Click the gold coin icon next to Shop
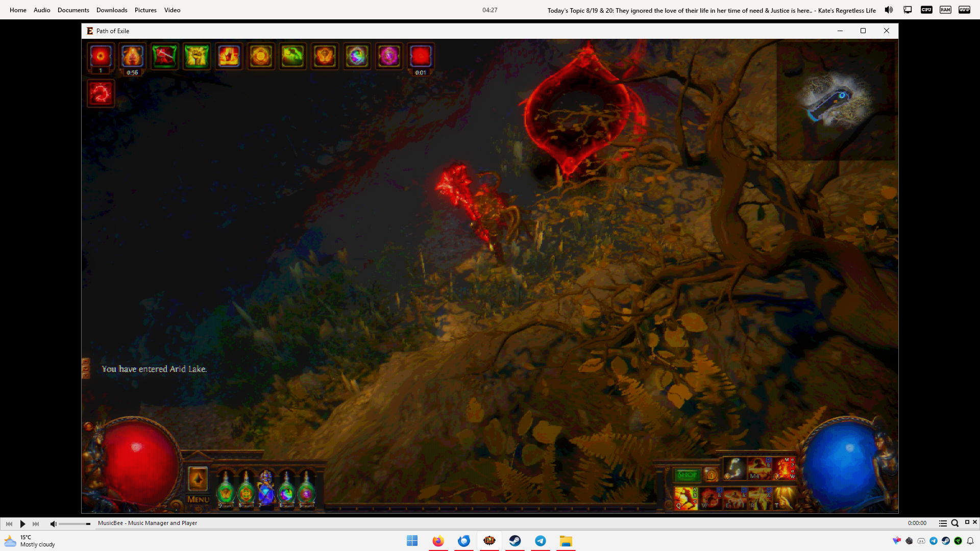Viewport: 980px width, 551px height. click(x=712, y=475)
